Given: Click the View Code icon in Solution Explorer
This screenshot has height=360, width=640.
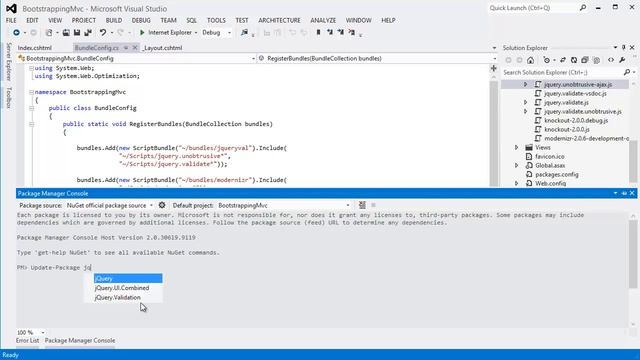Looking at the screenshot, I should point(611,60).
